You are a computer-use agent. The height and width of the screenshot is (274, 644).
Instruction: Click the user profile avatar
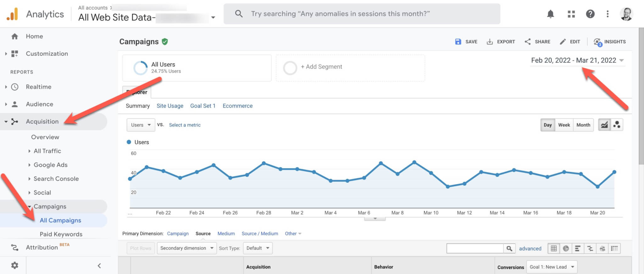pyautogui.click(x=626, y=14)
